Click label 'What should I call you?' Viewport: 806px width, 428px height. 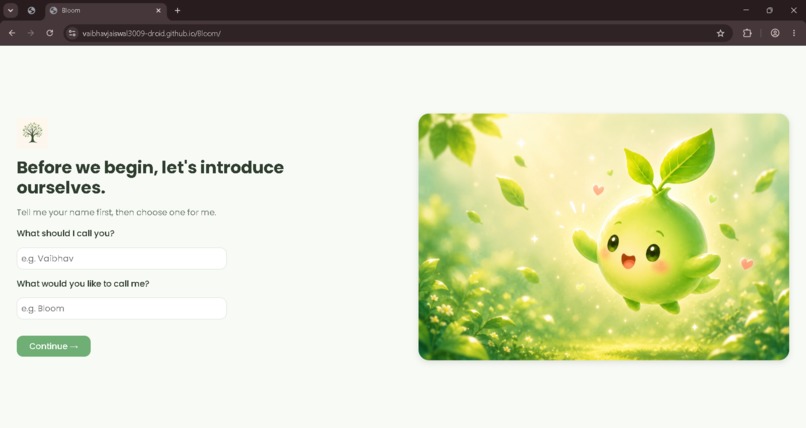(x=65, y=233)
